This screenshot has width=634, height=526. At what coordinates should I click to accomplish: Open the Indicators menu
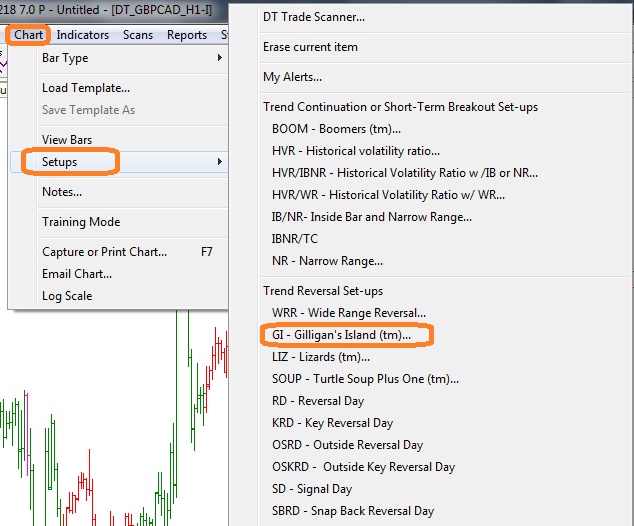click(82, 35)
